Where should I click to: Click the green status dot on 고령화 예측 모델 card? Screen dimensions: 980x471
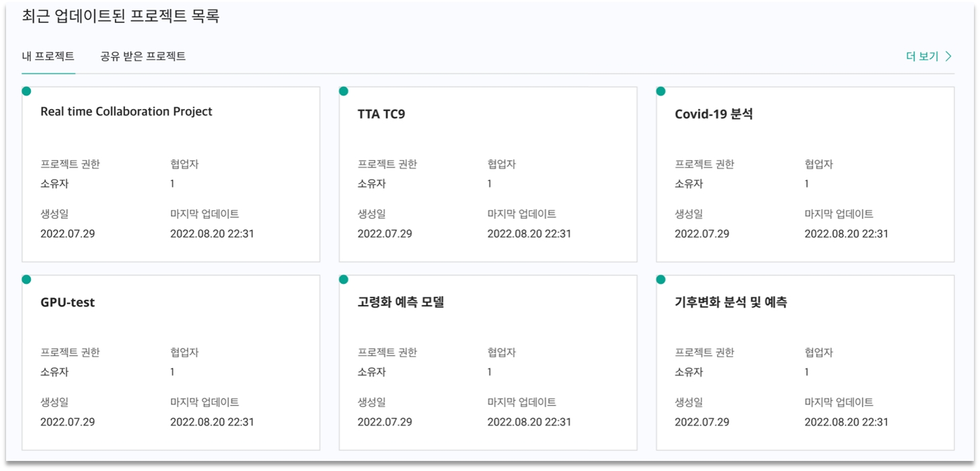[344, 280]
